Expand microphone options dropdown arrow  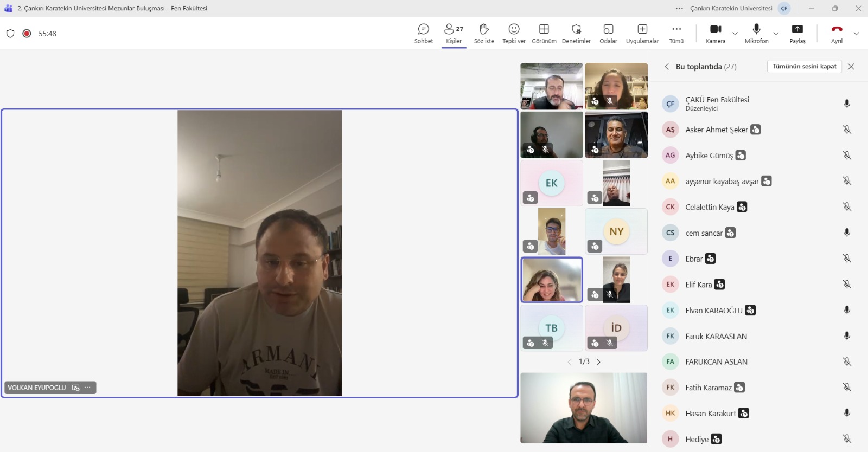pos(776,34)
